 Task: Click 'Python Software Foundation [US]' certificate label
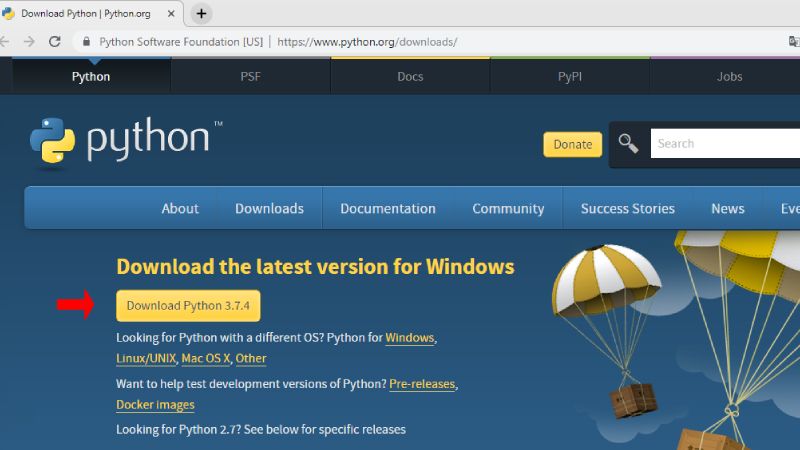tap(181, 42)
